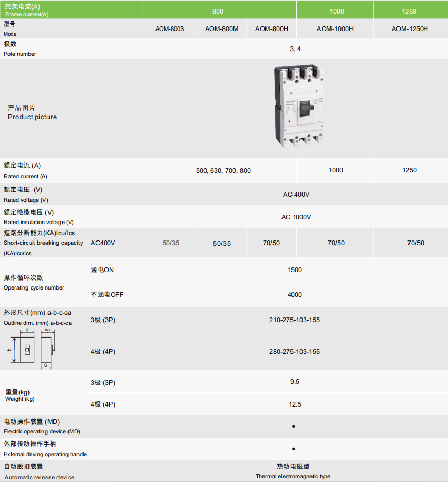Click the dot in External driving handle row
Viewport: 448px width, 482px height.
point(293,449)
